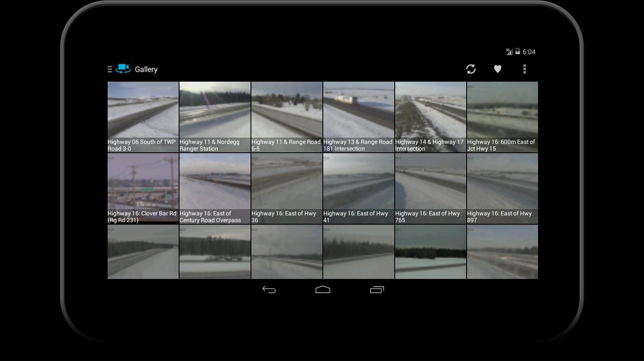The width and height of the screenshot is (644, 361).
Task: Open Highway 11 & Range Road 6-5 camera
Action: point(287,117)
